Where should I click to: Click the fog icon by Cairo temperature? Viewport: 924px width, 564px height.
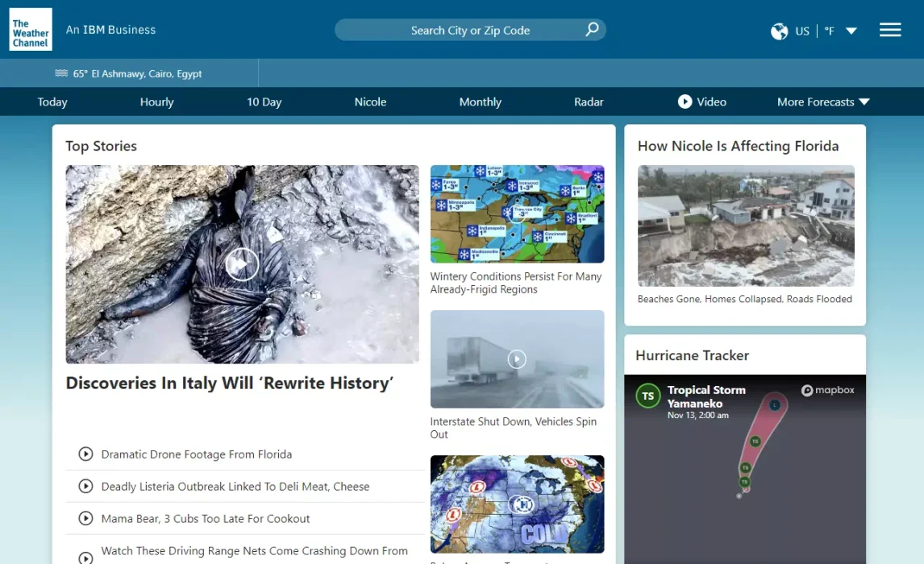61,73
